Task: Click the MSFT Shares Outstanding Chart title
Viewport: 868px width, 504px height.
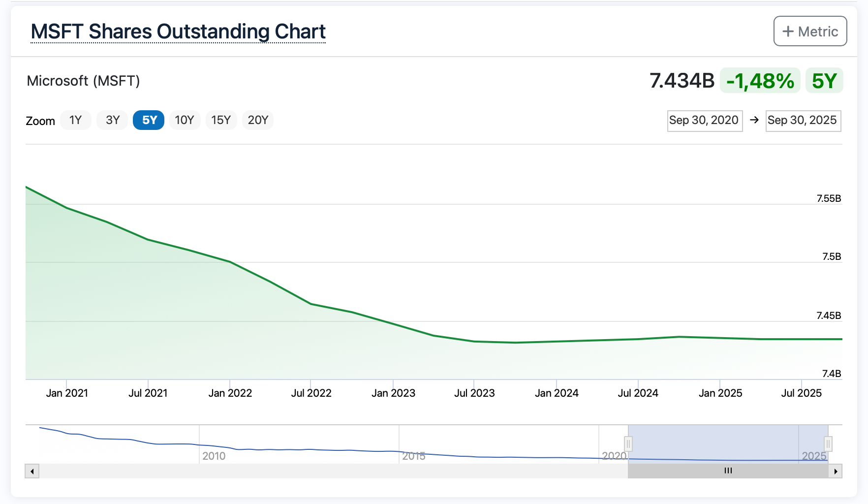Action: pyautogui.click(x=178, y=31)
